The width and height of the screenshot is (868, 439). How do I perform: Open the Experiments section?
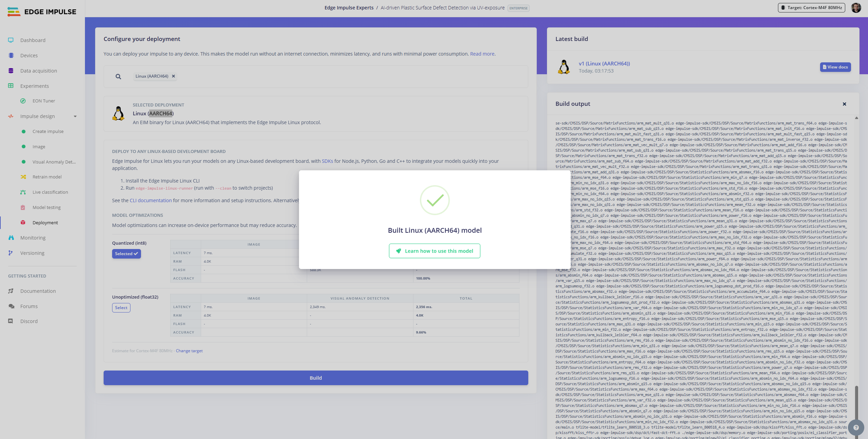34,86
